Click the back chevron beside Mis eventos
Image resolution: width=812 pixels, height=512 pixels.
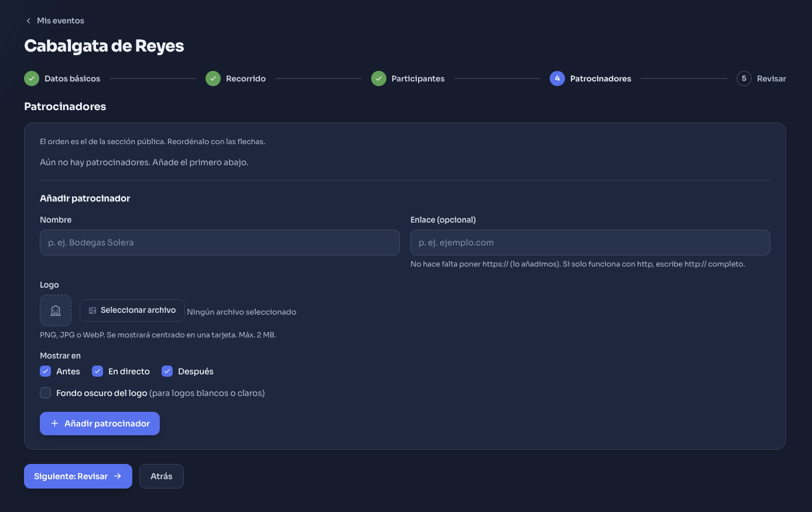click(28, 21)
